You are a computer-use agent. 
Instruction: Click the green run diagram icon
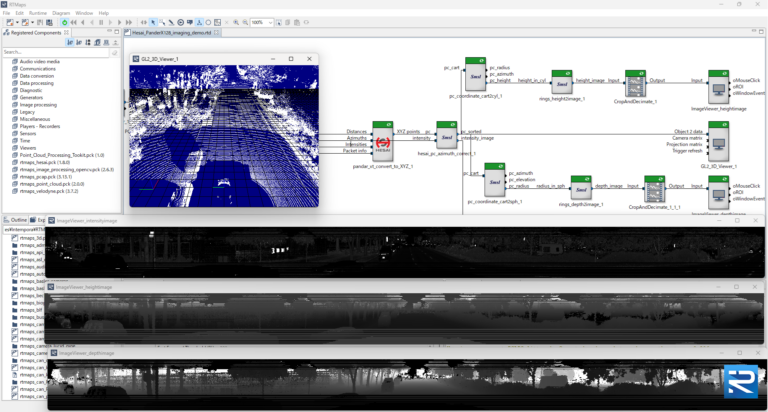[64, 22]
